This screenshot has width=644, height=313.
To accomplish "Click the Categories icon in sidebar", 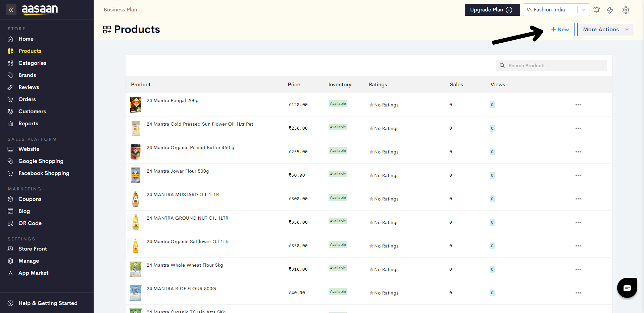I will (10, 63).
